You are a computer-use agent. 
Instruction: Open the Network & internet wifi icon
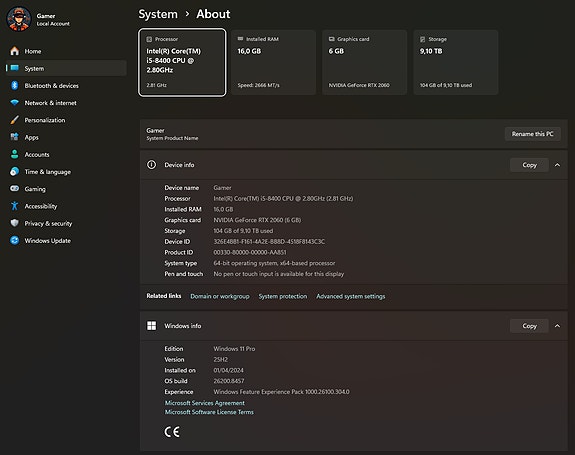click(x=15, y=103)
